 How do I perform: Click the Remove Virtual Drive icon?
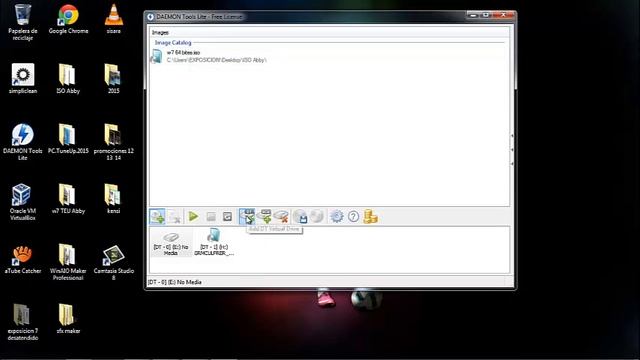click(282, 216)
